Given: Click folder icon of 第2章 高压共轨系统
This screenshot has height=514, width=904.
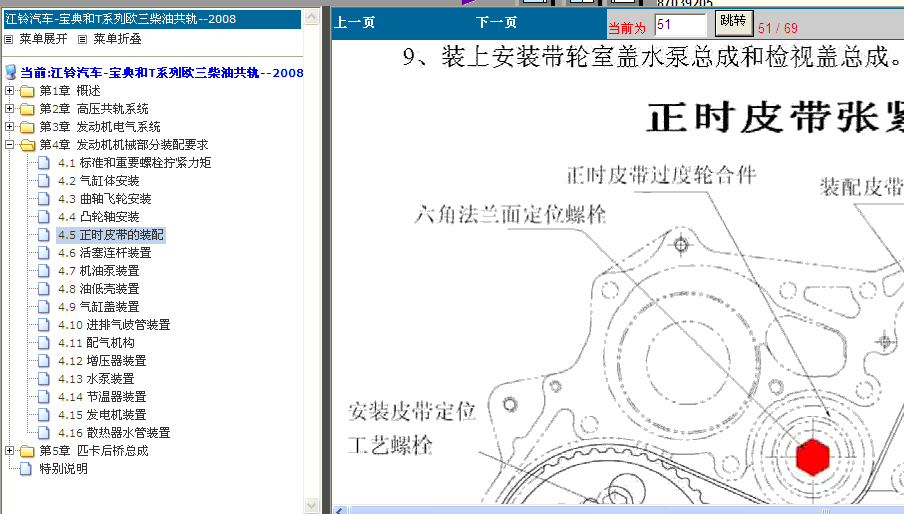Looking at the screenshot, I should 27,109.
